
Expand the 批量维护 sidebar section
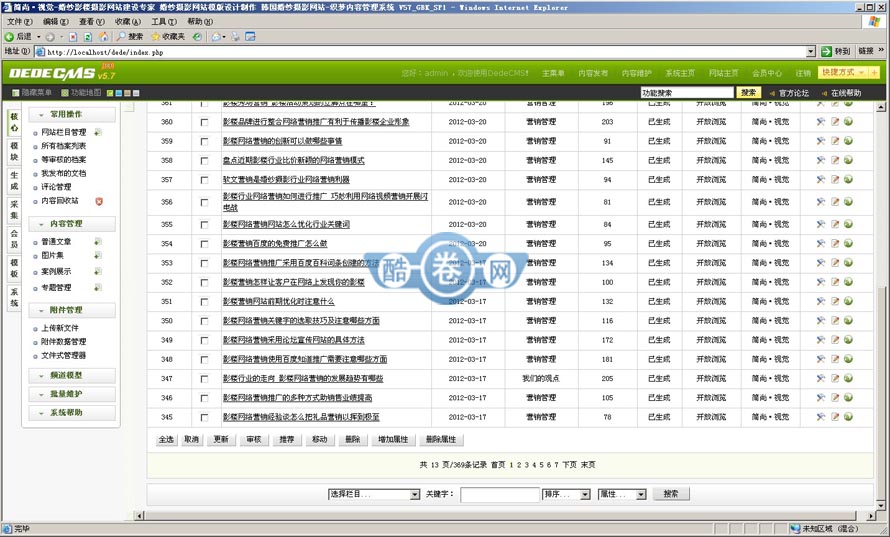(72, 394)
